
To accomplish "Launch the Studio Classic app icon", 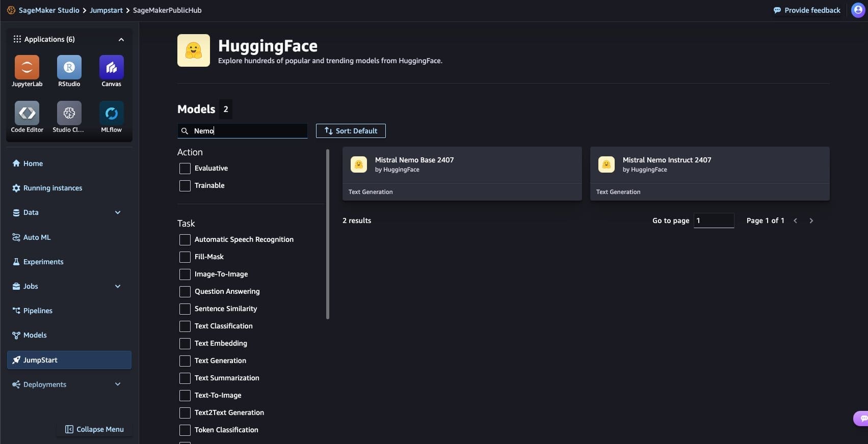I will (x=69, y=114).
